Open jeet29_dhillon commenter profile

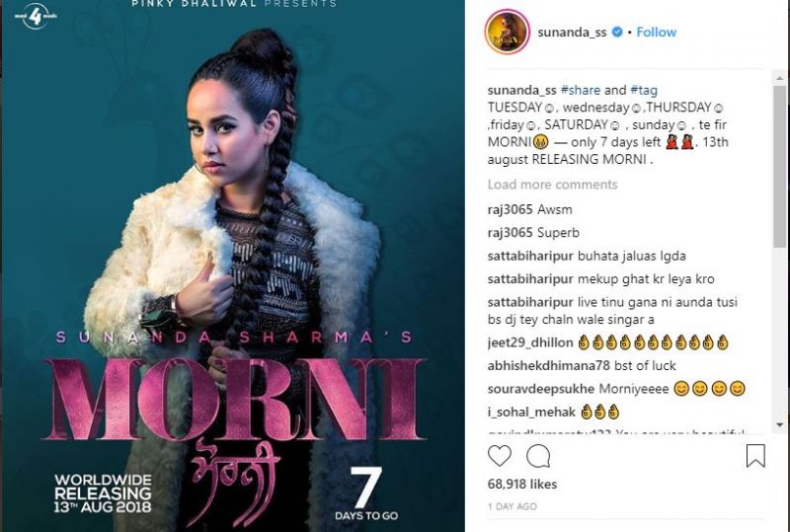point(530,343)
